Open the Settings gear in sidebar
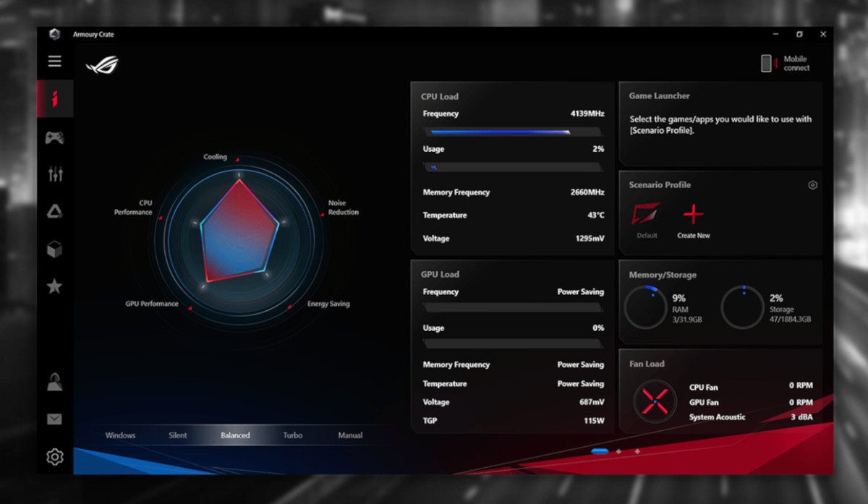Screen dimensions: 868x504 pos(55,457)
